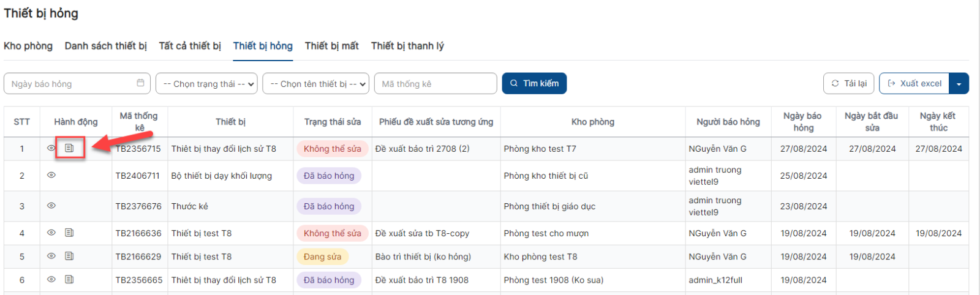
Task: Click the calendar icon in Ngày báo hỏng field
Action: point(141,83)
